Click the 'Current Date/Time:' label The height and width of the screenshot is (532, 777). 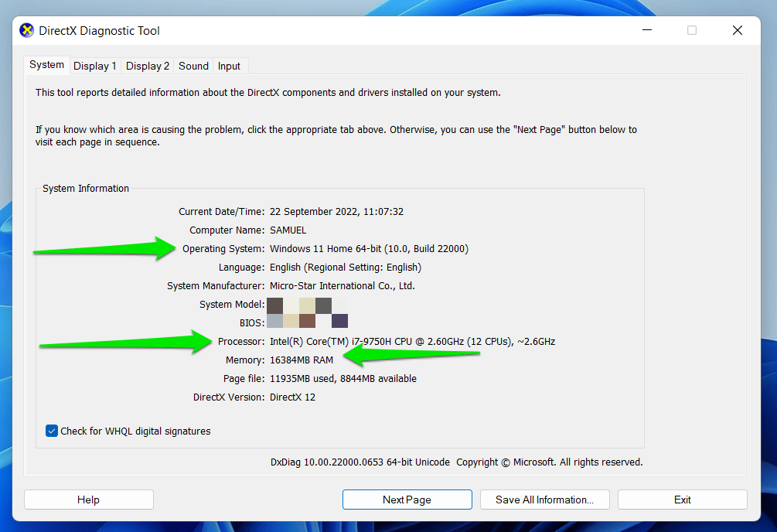click(x=222, y=212)
